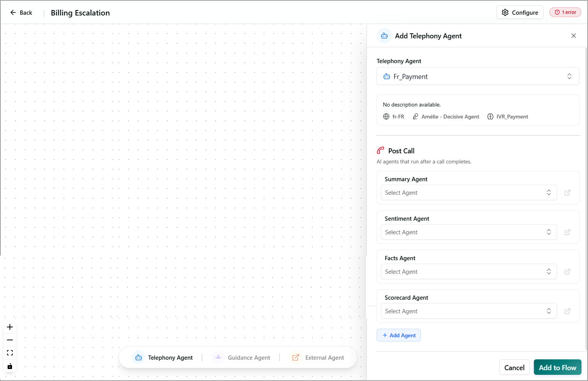Viewport: 588px width, 381px height.
Task: Open Sentiment Agent external link icon
Action: click(x=567, y=232)
